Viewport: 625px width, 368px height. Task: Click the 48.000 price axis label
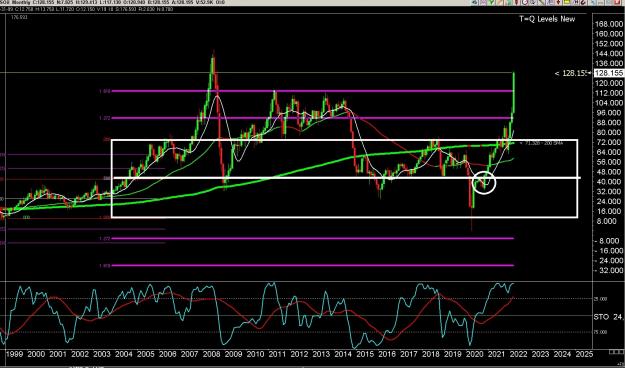610,172
